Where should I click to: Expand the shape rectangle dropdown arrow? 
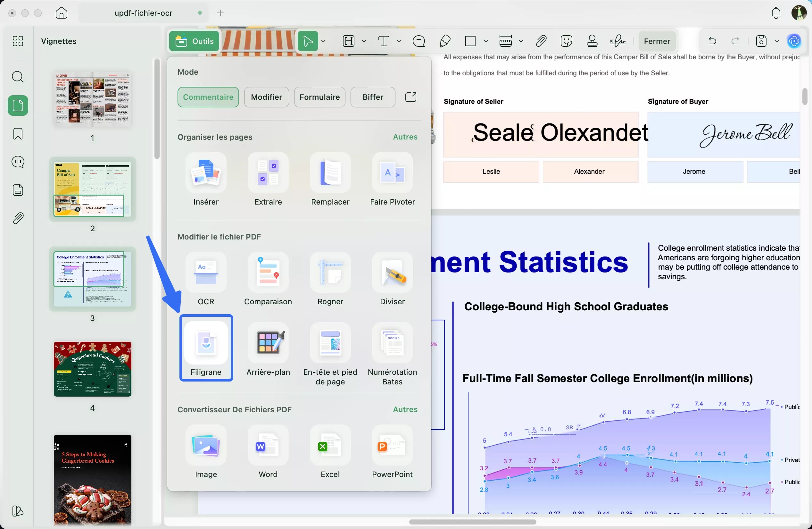click(x=485, y=41)
